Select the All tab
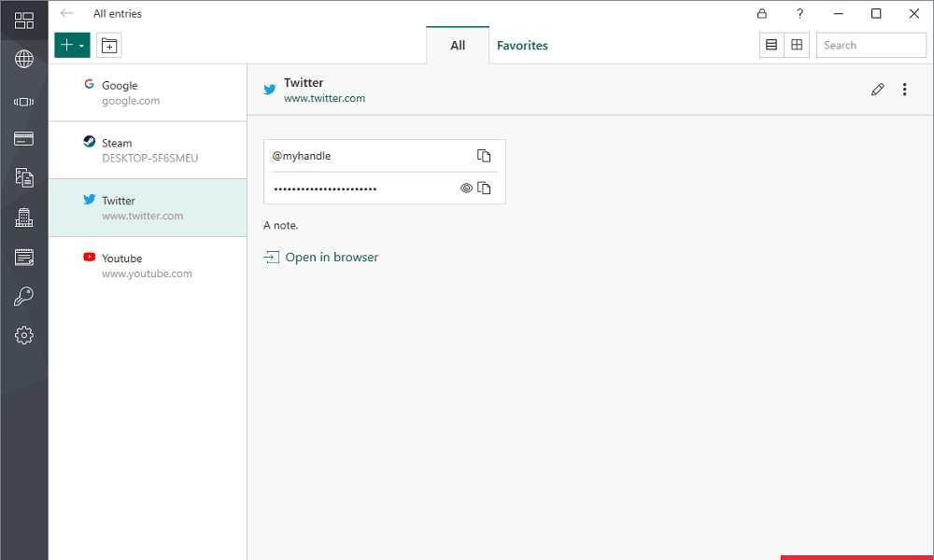 458,45
